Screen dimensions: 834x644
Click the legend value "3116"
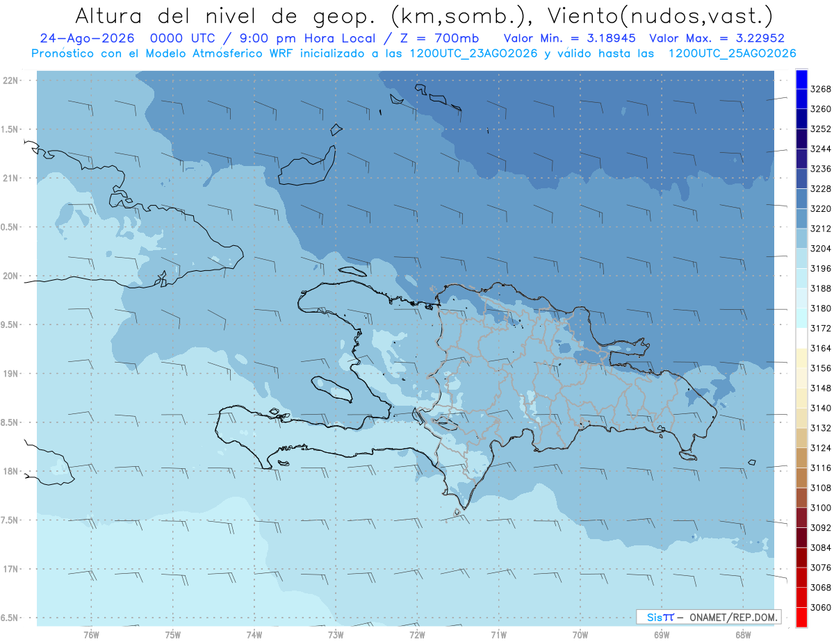[x=821, y=468]
